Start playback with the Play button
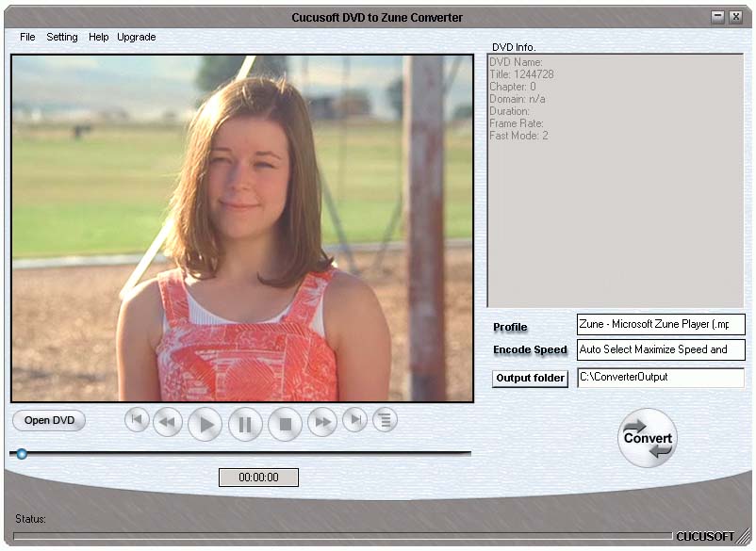756x551 pixels. coord(205,424)
